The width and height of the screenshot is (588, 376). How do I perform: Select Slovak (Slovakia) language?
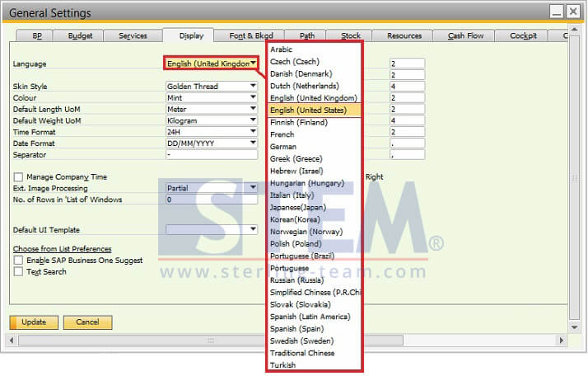[x=315, y=304]
